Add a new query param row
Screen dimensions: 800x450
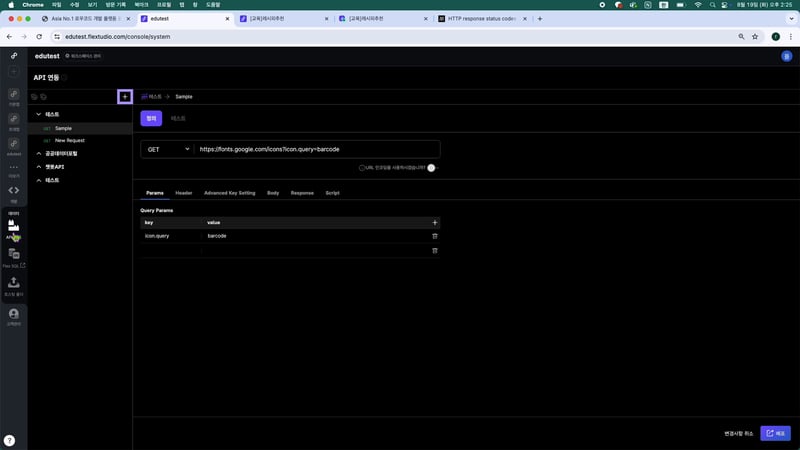[434, 222]
